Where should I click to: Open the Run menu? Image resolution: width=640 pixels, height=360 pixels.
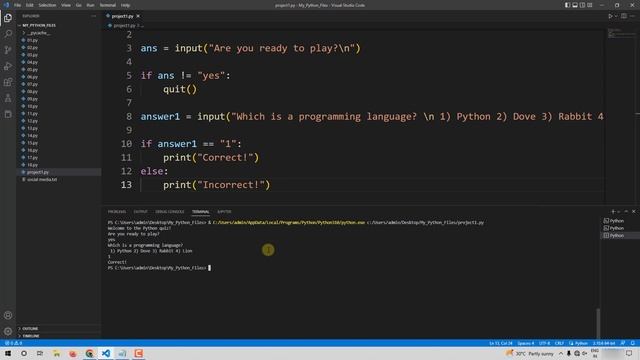point(90,5)
